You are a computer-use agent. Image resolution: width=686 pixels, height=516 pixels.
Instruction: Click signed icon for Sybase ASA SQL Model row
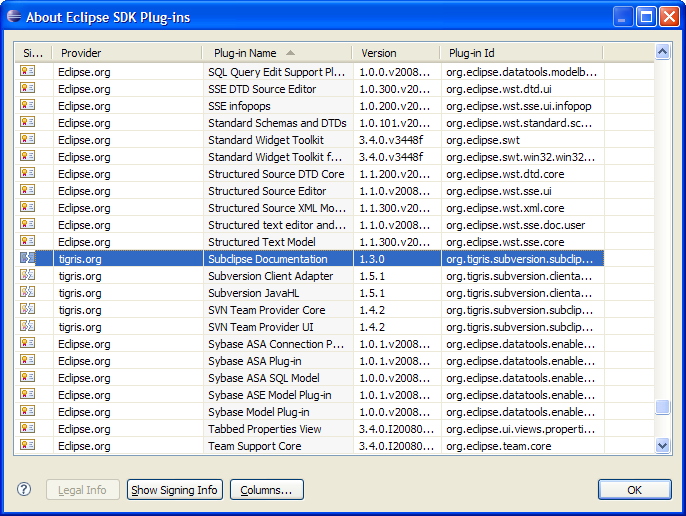click(x=28, y=377)
